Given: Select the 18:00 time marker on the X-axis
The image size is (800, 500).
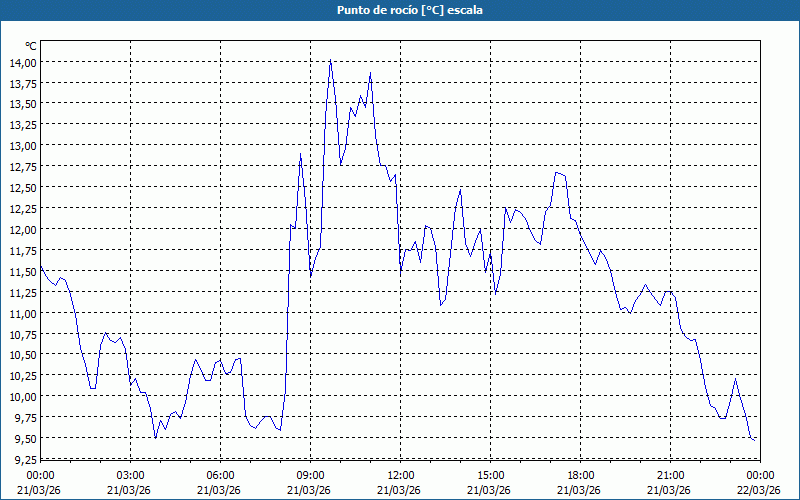Looking at the screenshot, I should [x=581, y=475].
